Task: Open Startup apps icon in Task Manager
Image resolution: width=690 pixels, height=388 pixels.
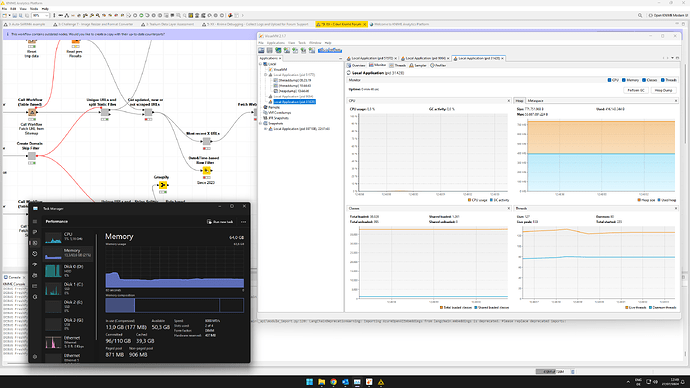Action: pos(35,265)
